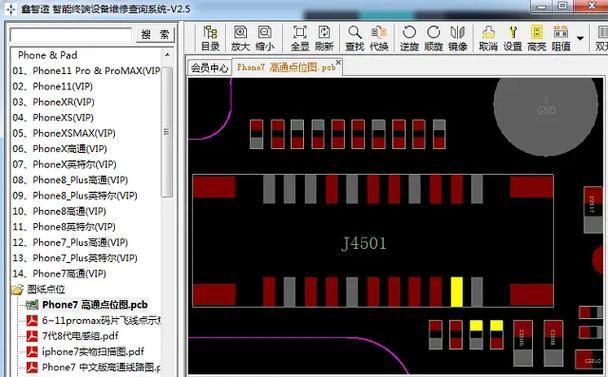Mirror the board with 镜像
The width and height of the screenshot is (608, 377).
pos(458,38)
